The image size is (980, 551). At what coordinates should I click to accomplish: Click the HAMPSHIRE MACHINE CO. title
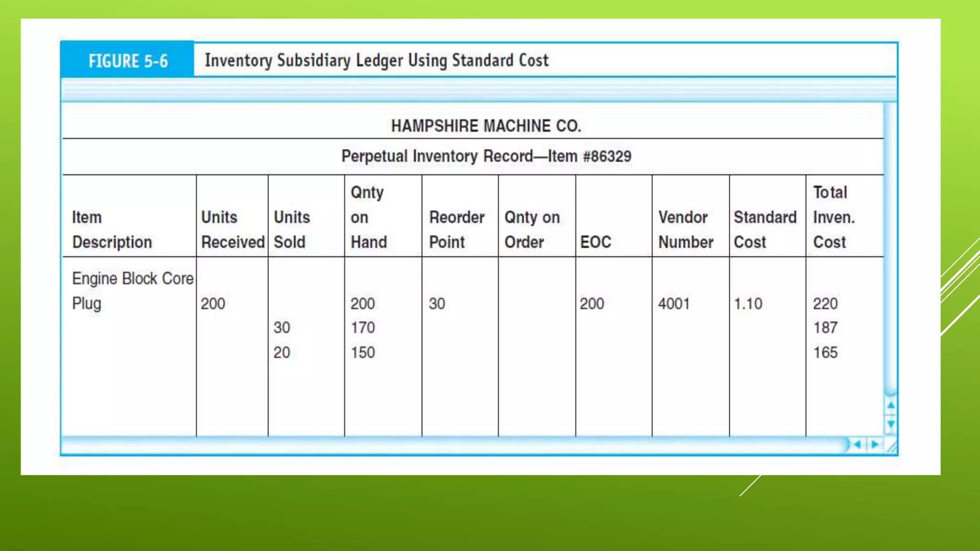click(486, 126)
